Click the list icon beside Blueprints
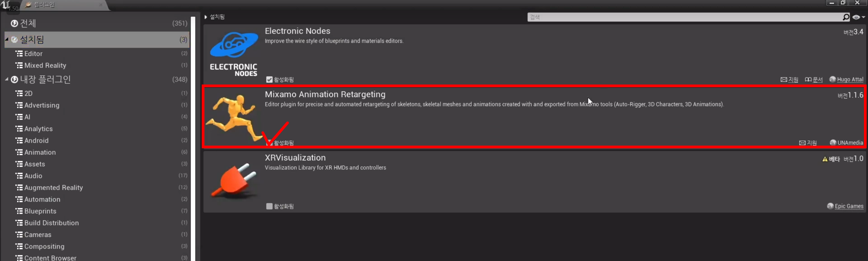This screenshot has height=261, width=868. click(19, 211)
